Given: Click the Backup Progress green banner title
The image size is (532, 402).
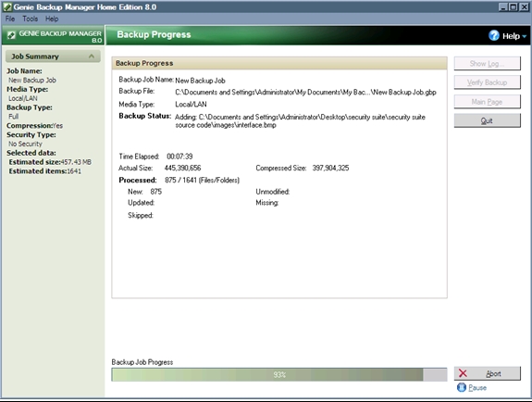Looking at the screenshot, I should [154, 34].
